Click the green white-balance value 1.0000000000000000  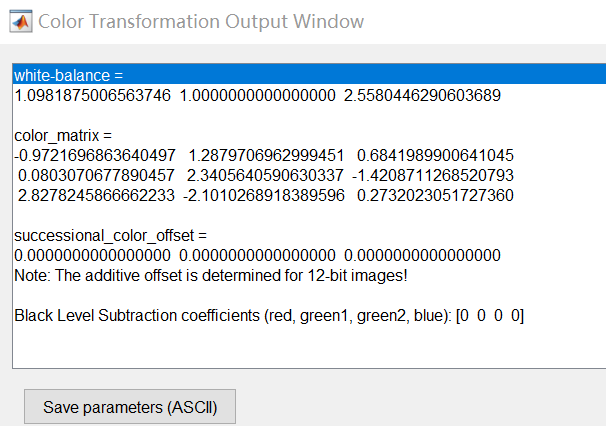[x=257, y=95]
